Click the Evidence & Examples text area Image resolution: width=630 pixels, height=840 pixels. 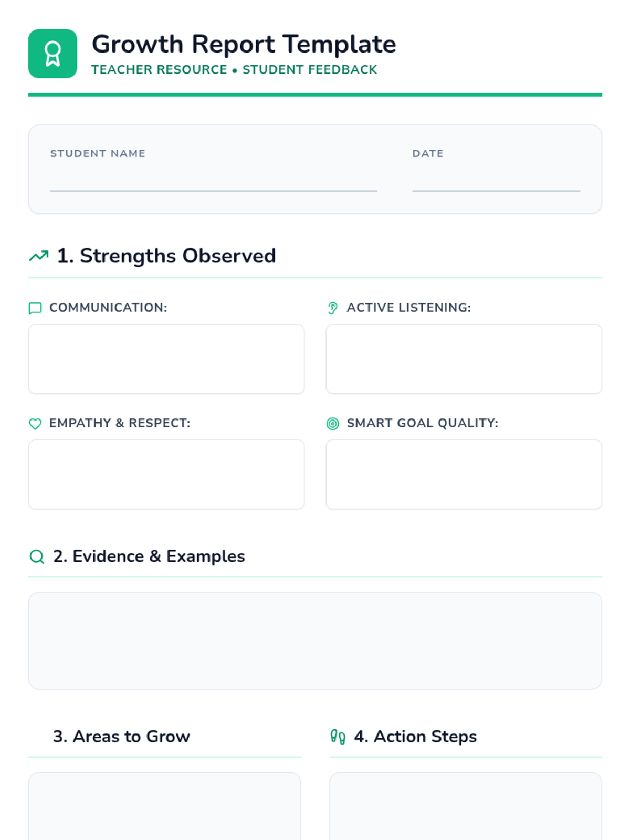point(315,640)
